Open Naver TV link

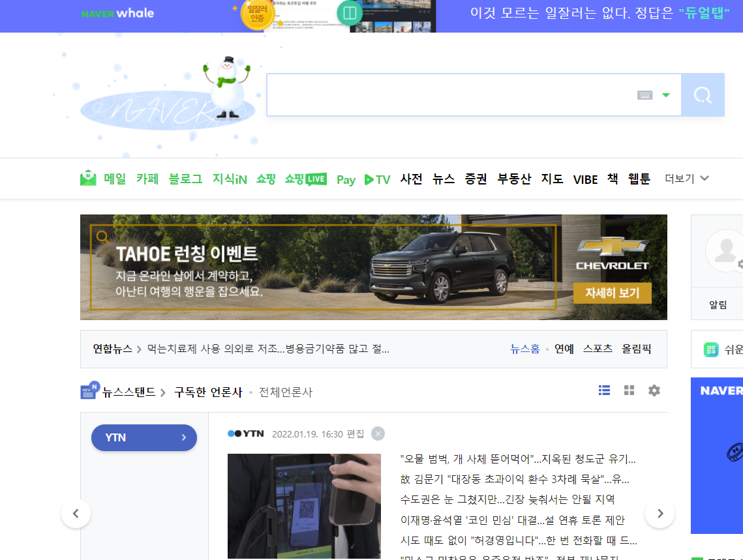pyautogui.click(x=377, y=180)
